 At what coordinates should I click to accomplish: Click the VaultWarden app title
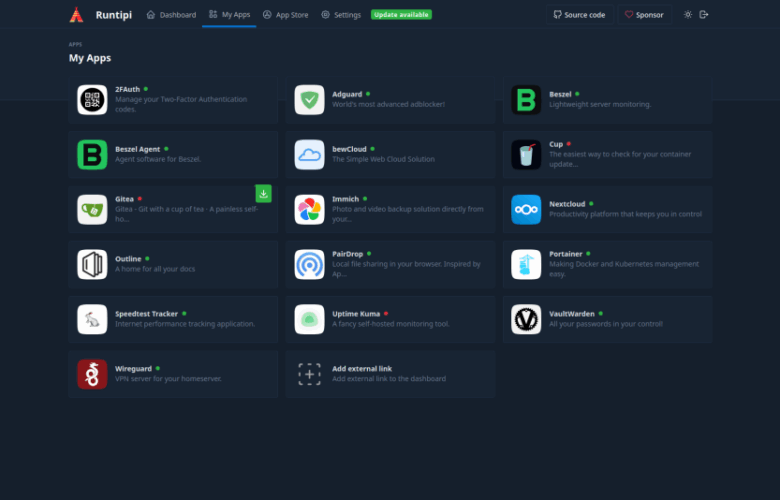(572, 313)
